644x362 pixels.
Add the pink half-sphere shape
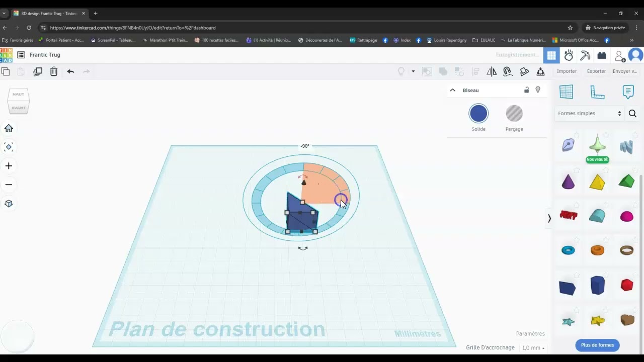(x=627, y=217)
